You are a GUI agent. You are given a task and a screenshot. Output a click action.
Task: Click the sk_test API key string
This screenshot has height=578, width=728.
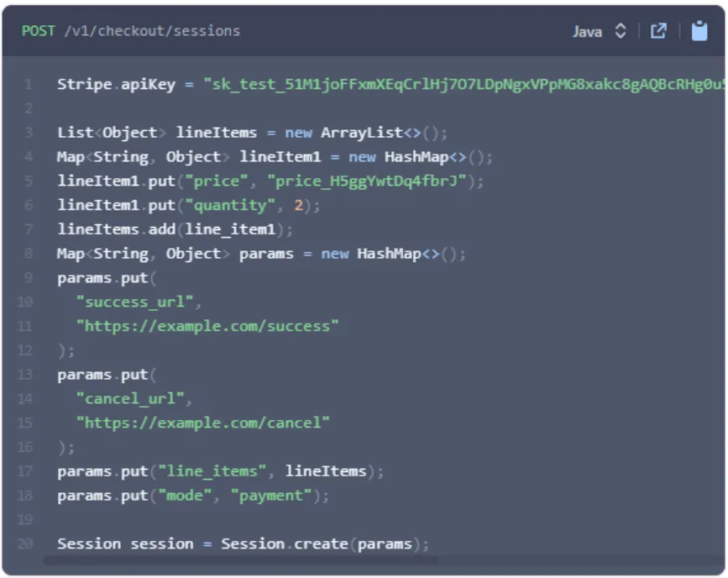pyautogui.click(x=453, y=85)
